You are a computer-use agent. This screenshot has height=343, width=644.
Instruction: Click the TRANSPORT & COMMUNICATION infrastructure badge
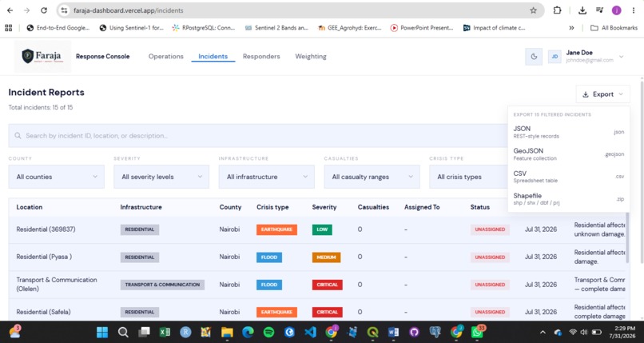pyautogui.click(x=162, y=285)
